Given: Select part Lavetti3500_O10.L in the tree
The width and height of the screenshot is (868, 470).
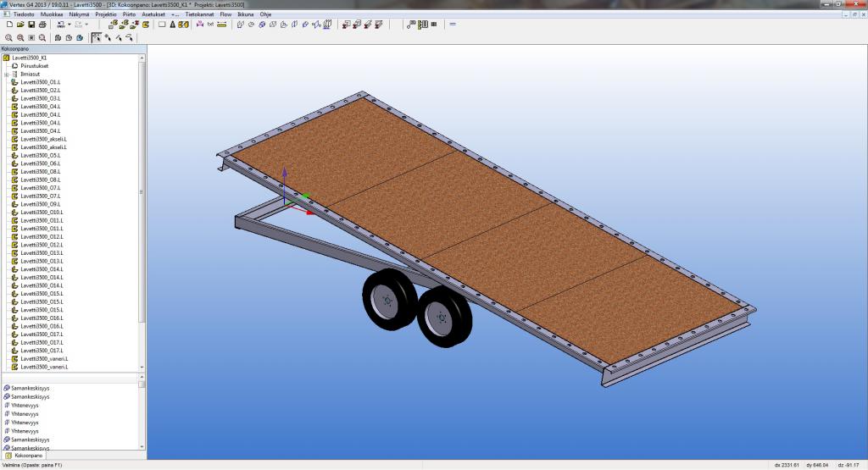Looking at the screenshot, I should point(42,213).
